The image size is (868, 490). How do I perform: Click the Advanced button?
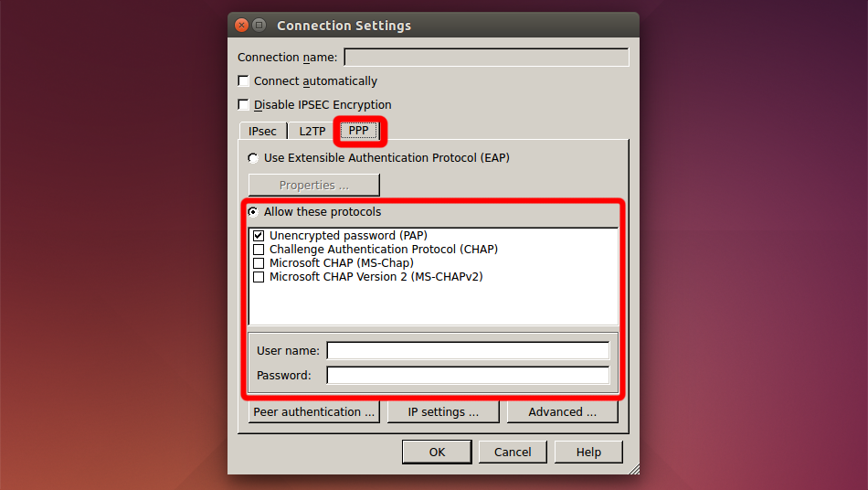coord(562,412)
